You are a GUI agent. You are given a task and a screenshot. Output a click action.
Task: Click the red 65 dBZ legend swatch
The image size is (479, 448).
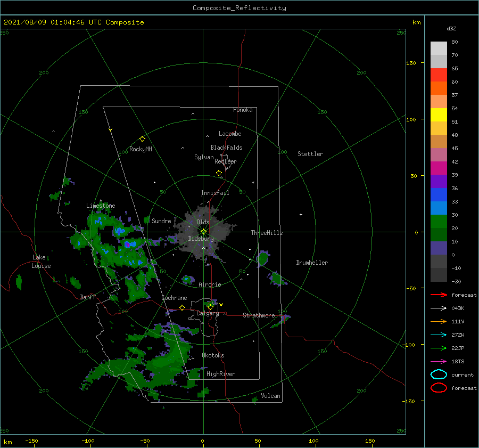click(439, 75)
